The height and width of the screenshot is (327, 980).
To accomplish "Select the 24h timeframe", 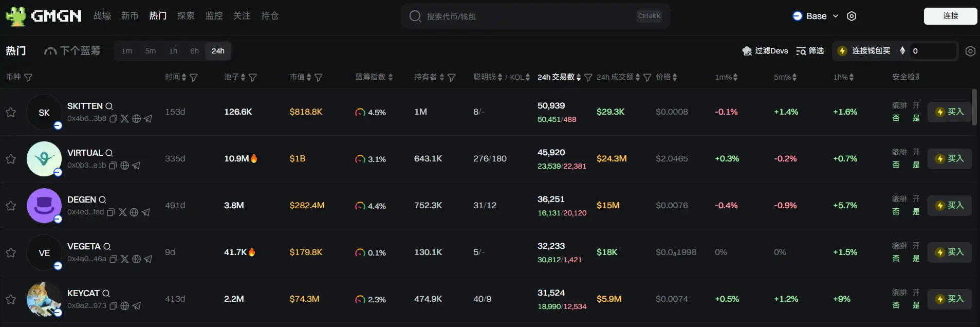I will (218, 51).
